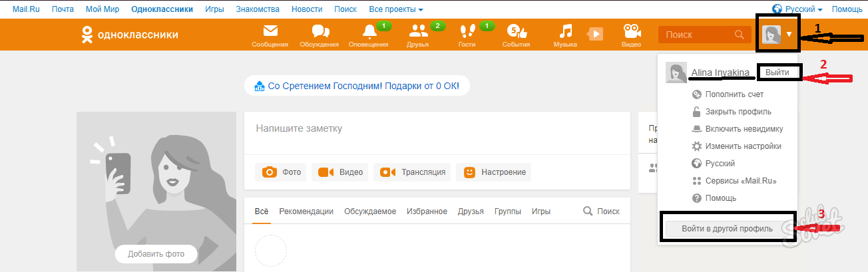868x272 pixels.
Task: Click the Трансляция button
Action: point(413,172)
